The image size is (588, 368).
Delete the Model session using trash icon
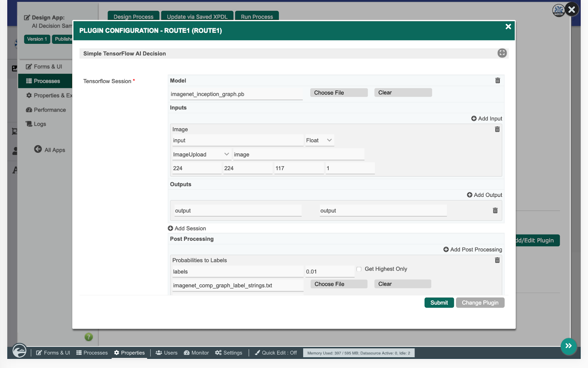pos(498,81)
